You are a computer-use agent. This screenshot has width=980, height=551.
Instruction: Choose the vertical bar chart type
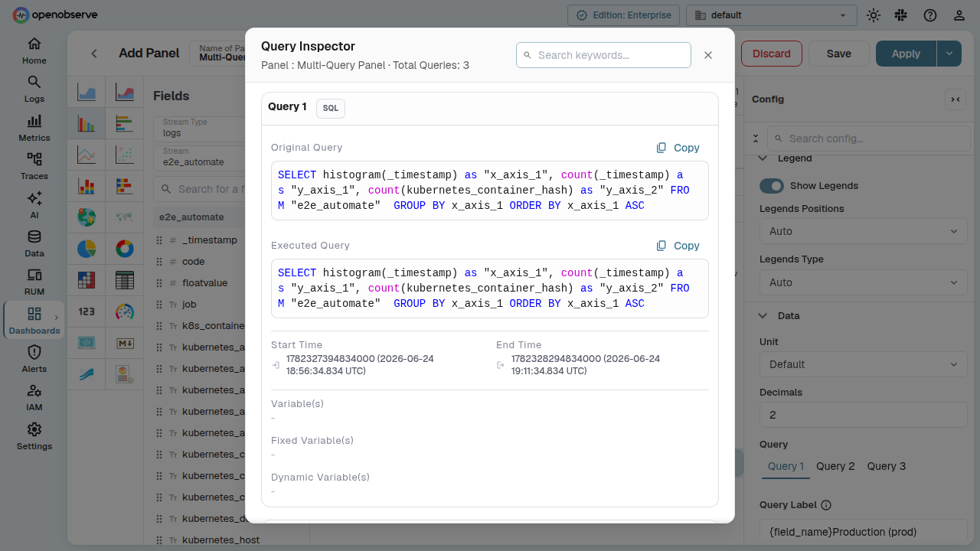(x=87, y=123)
